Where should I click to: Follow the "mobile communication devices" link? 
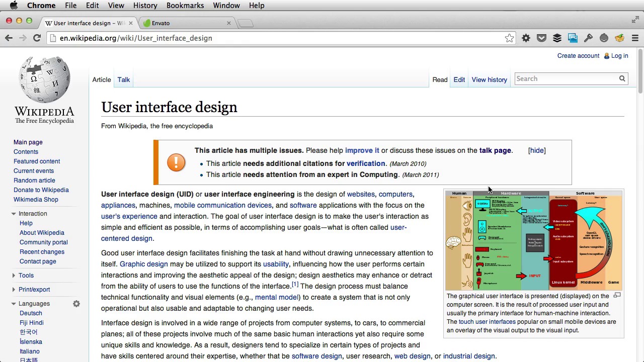click(222, 205)
